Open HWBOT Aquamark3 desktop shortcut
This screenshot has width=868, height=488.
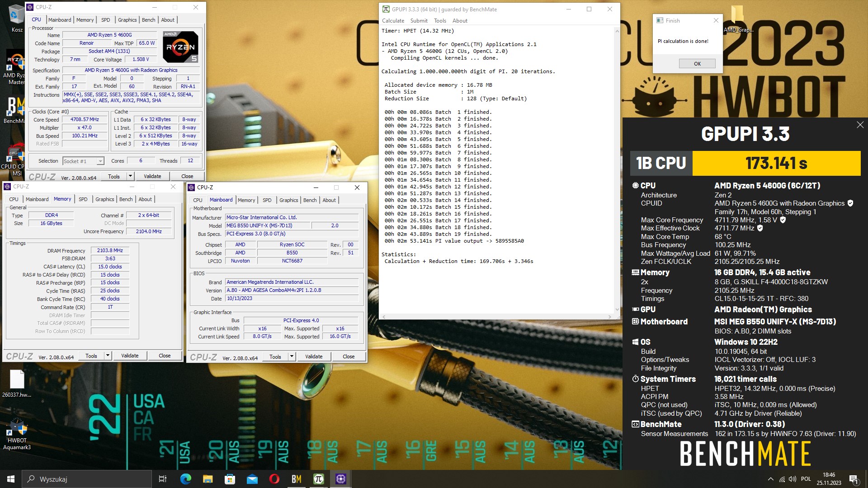(17, 434)
